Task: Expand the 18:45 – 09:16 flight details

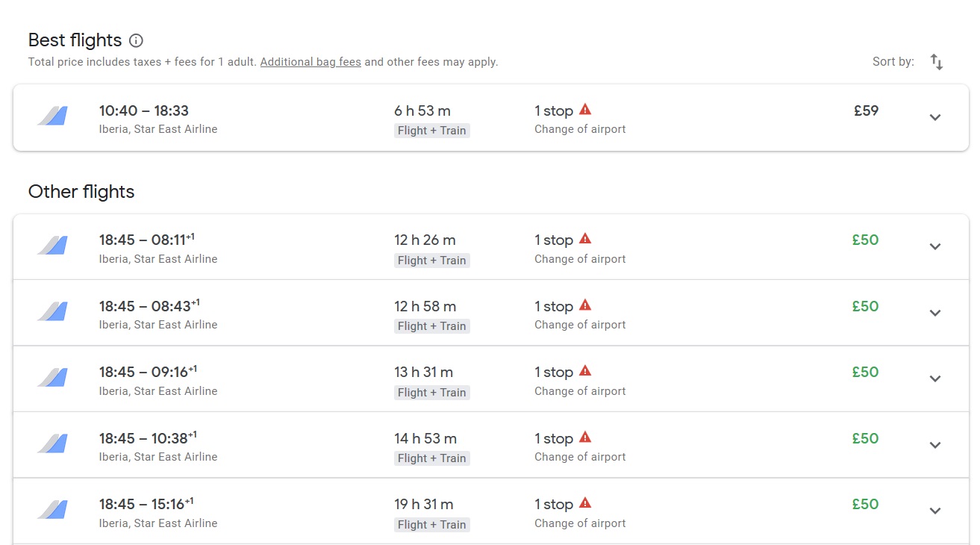Action: coord(935,379)
